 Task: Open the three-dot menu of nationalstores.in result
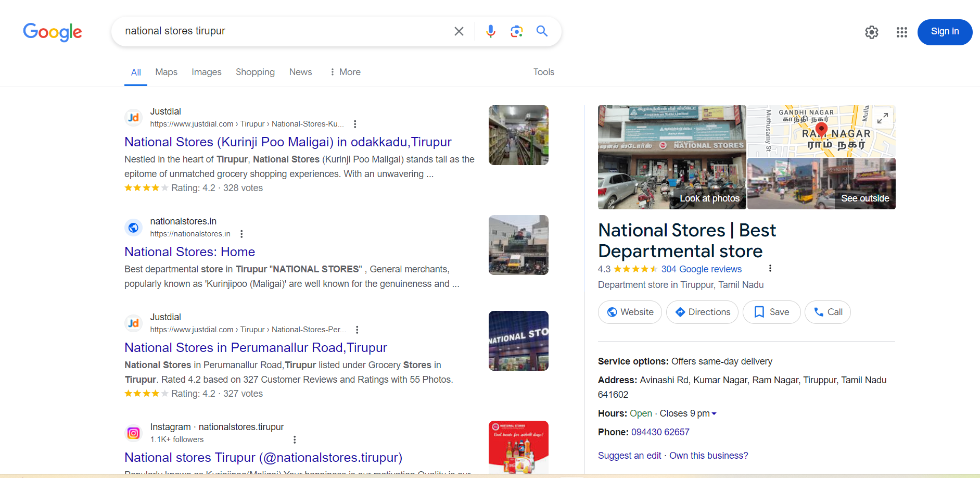coord(241,234)
